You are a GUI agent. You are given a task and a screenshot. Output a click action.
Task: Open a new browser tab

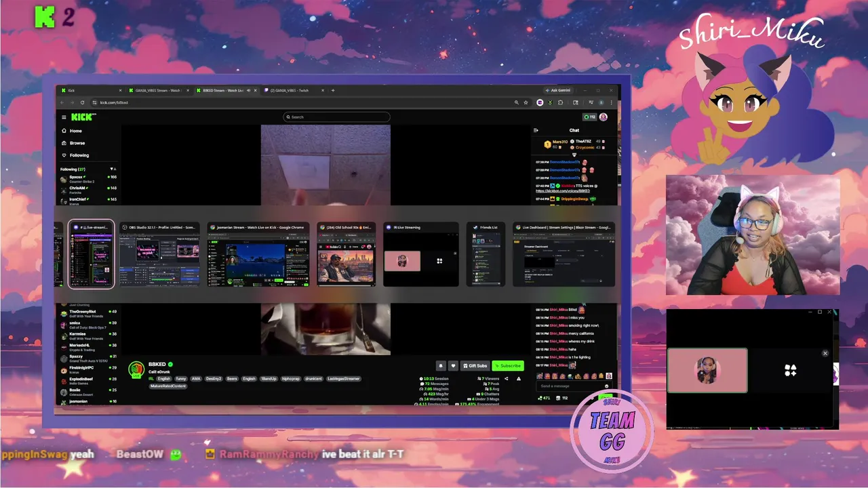tap(333, 90)
